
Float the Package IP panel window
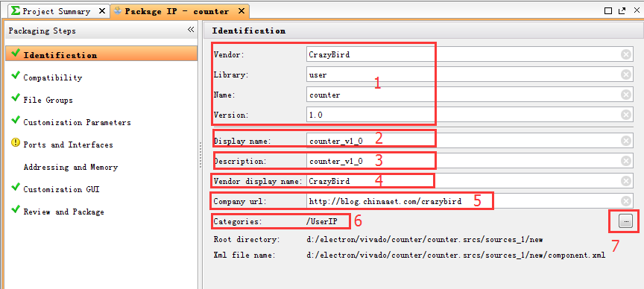point(622,11)
